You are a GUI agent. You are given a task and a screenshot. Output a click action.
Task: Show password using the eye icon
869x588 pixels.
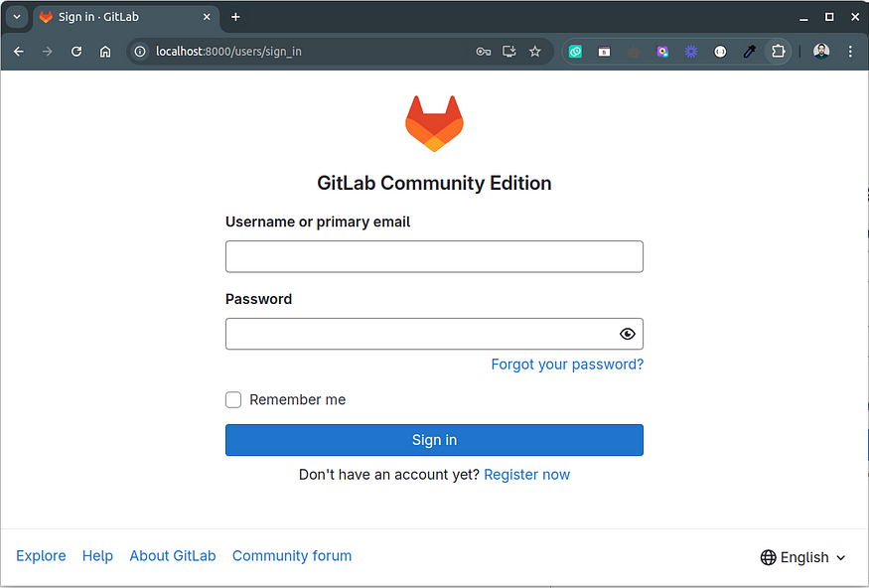[x=628, y=334]
